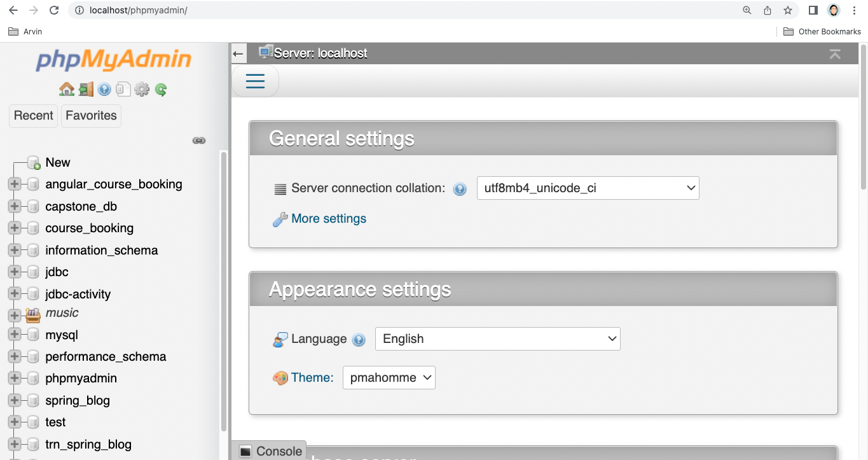Expand the mysql database node

point(14,335)
